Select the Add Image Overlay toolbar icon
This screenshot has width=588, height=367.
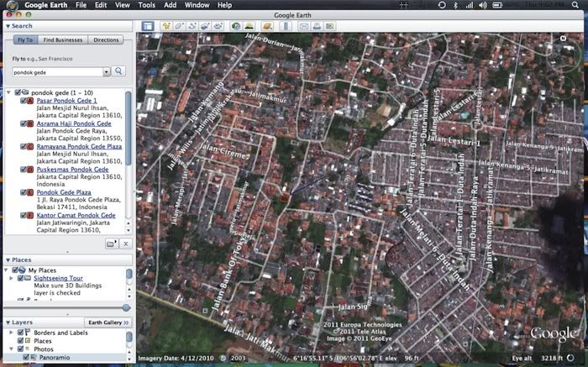click(x=205, y=26)
